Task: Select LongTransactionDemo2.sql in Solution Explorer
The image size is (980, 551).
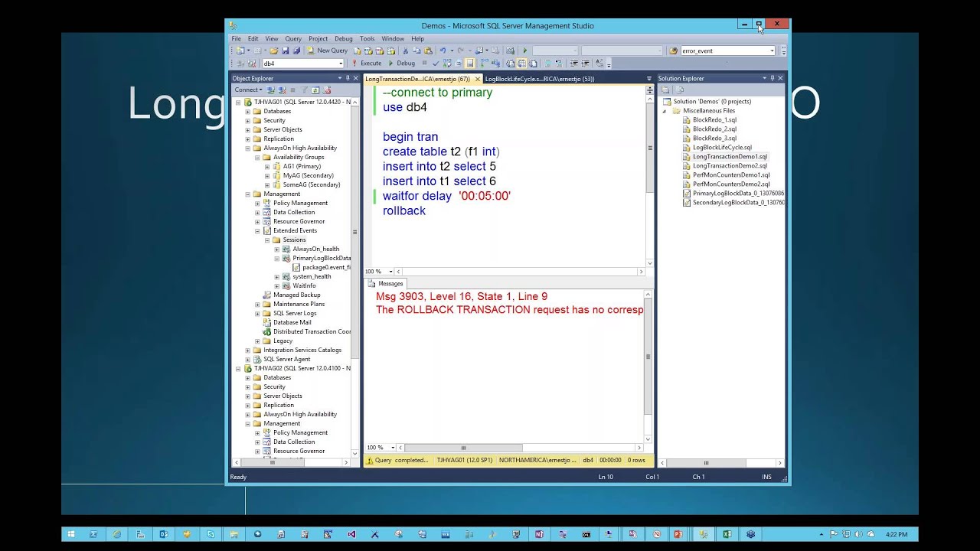Action: point(730,166)
